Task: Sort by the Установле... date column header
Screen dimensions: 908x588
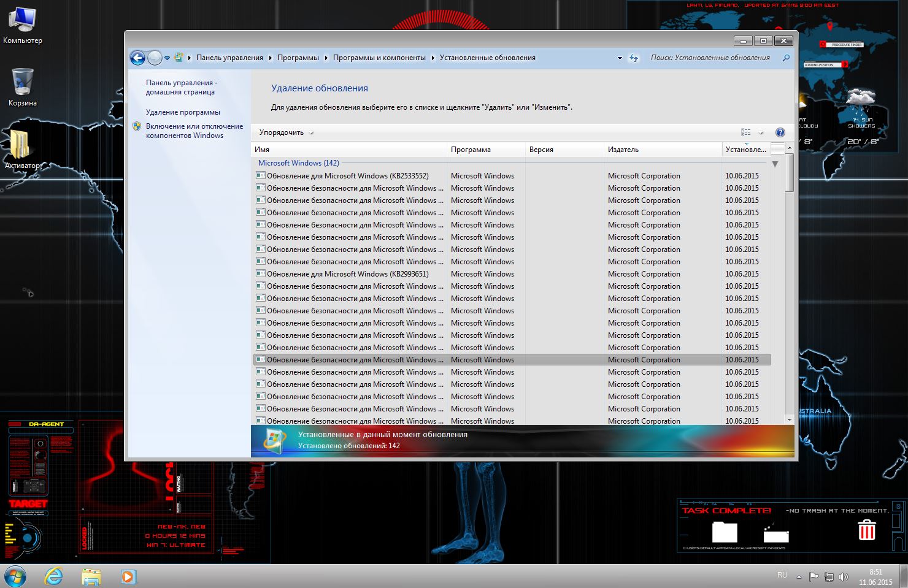Action: [x=746, y=149]
